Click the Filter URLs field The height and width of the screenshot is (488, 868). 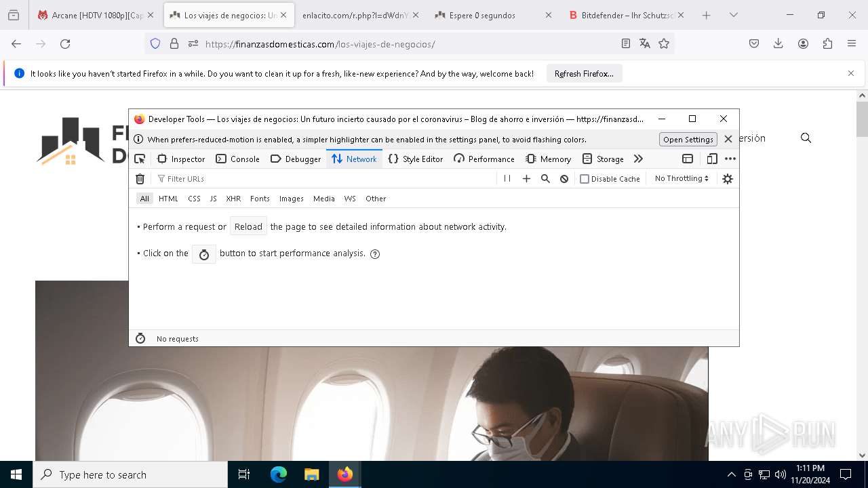pos(325,179)
